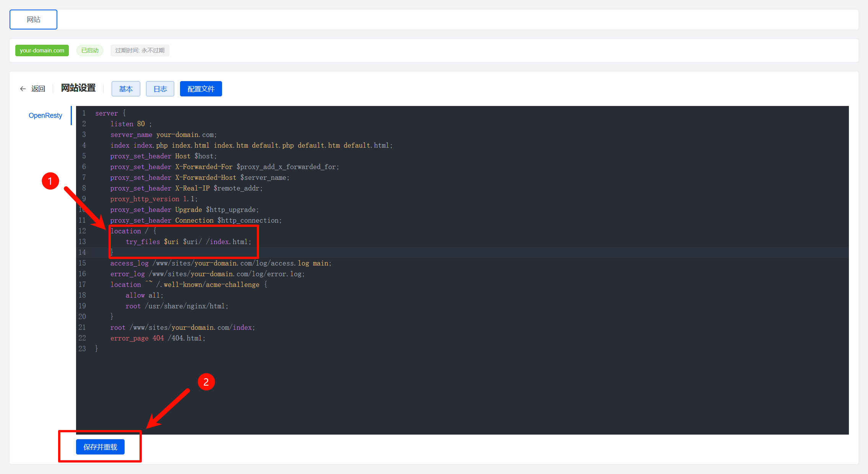Click the your-domain.com green tag

42,50
